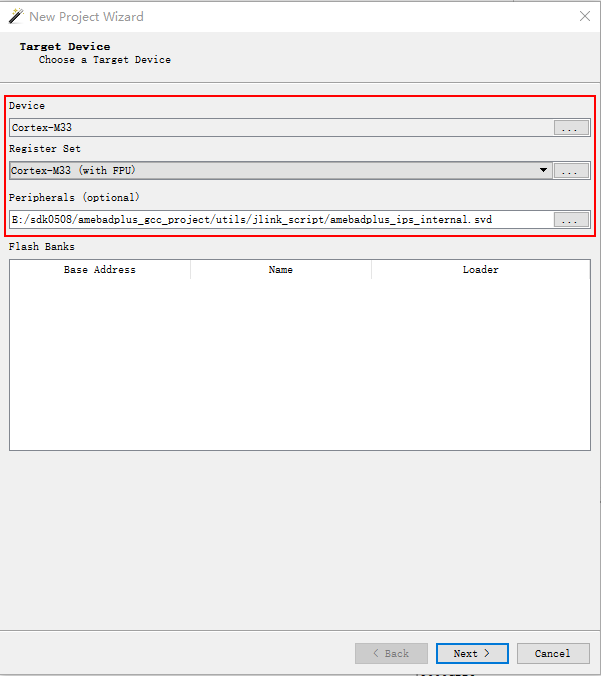Go to previous page with Back button

391,653
